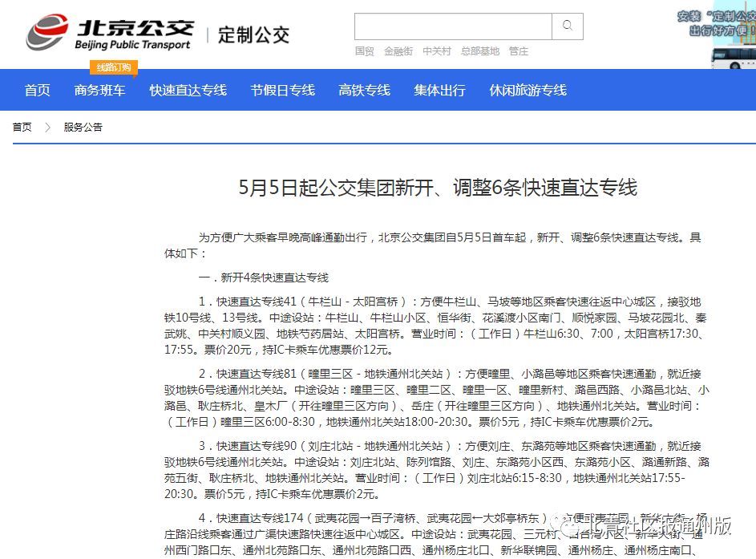Open the 快速直达专线 navigation tab
Image resolution: width=756 pixels, height=559 pixels.
click(x=188, y=90)
